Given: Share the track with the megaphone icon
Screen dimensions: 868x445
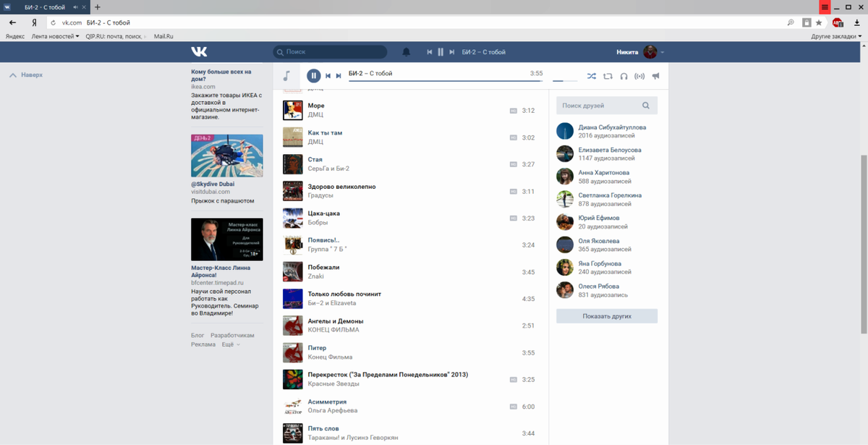Looking at the screenshot, I should pyautogui.click(x=655, y=75).
